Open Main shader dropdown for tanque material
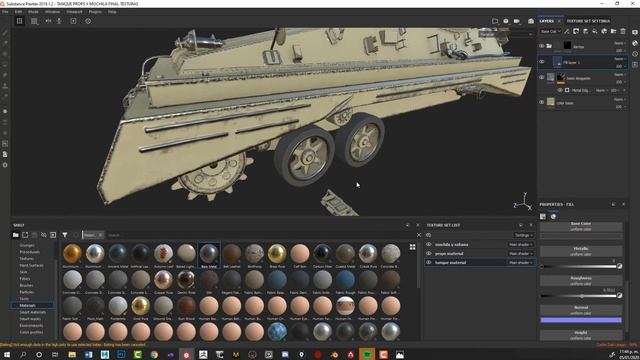640x360 pixels. coord(520,262)
